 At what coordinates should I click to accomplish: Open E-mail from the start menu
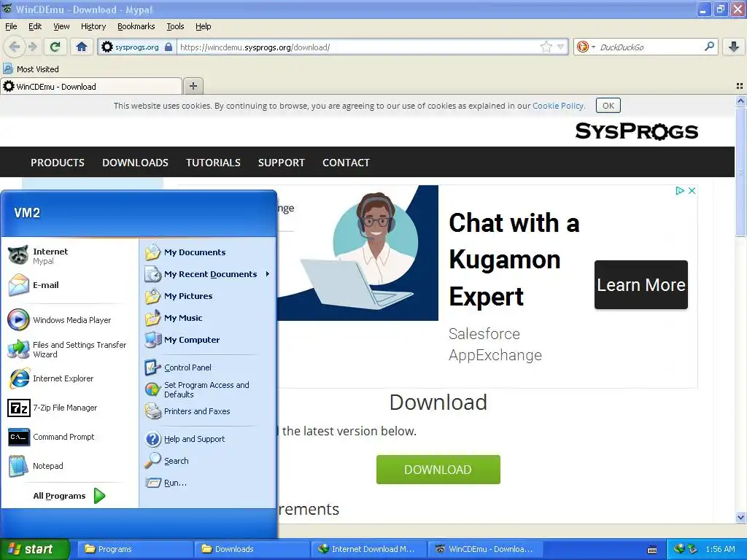click(69, 285)
